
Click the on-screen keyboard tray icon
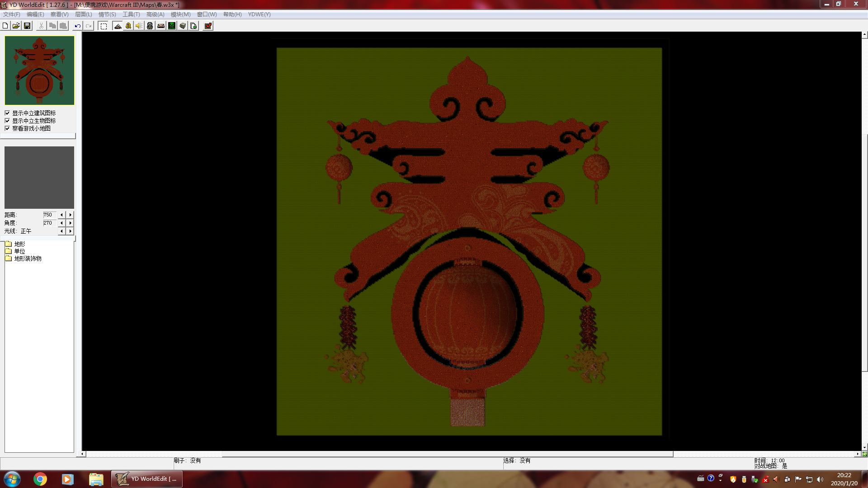click(700, 478)
